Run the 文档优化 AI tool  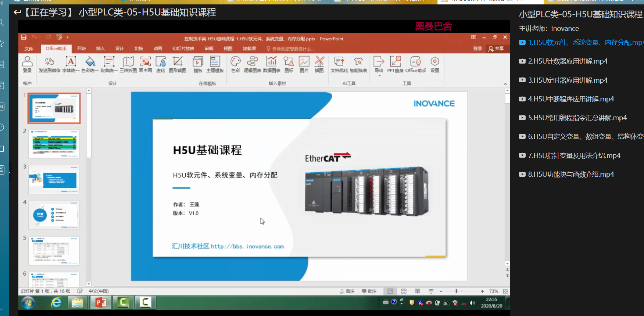tap(339, 64)
